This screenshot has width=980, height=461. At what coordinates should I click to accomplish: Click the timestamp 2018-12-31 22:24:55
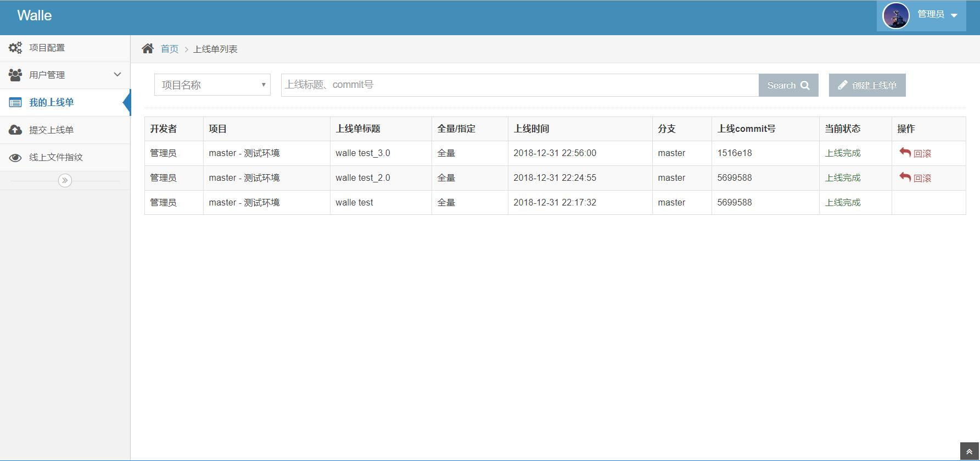(x=555, y=178)
